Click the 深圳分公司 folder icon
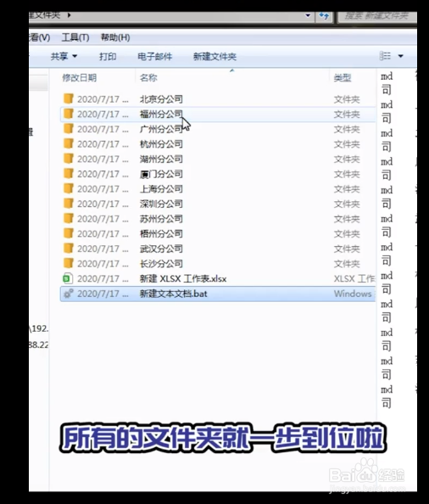The width and height of the screenshot is (429, 504). [68, 204]
